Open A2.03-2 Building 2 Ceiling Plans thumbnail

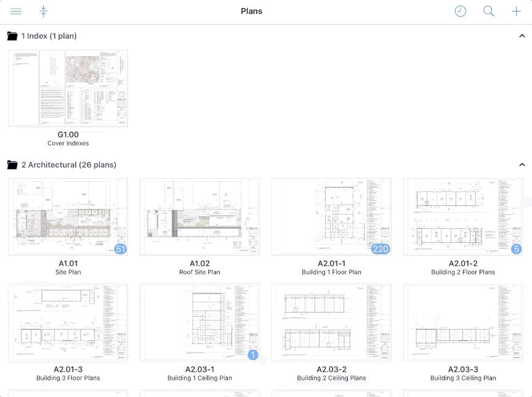[331, 322]
